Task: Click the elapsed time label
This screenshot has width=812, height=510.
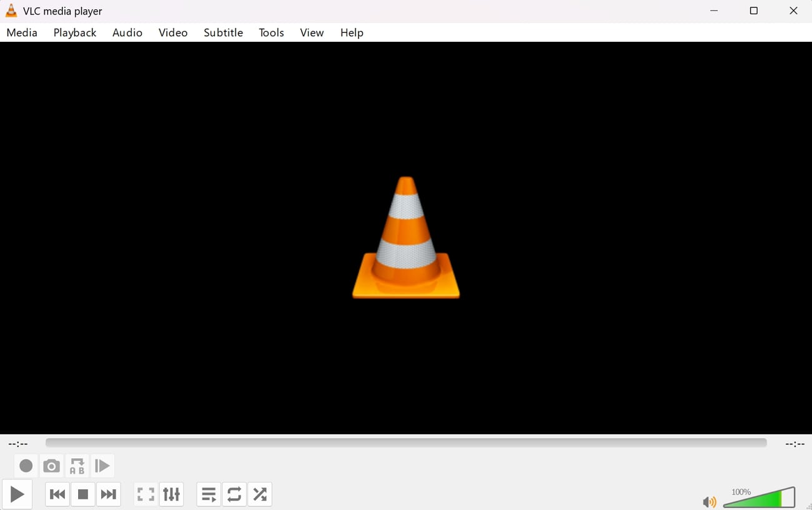Action: pyautogui.click(x=18, y=444)
